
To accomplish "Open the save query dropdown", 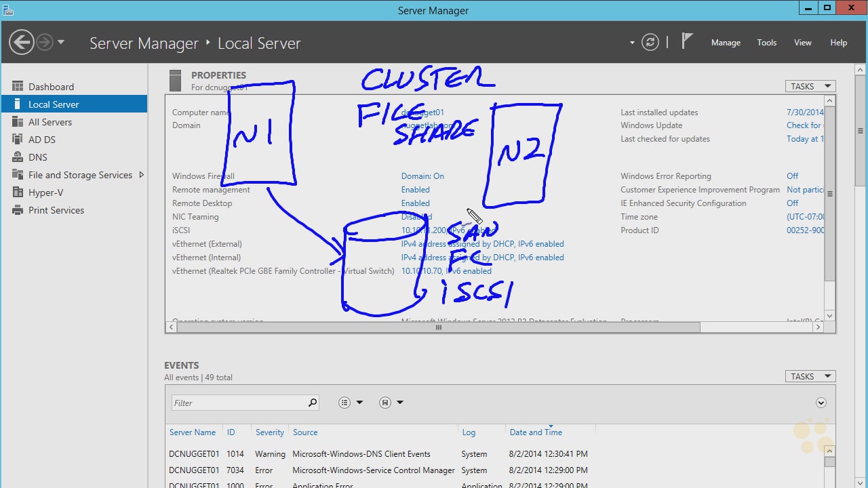I will 392,403.
